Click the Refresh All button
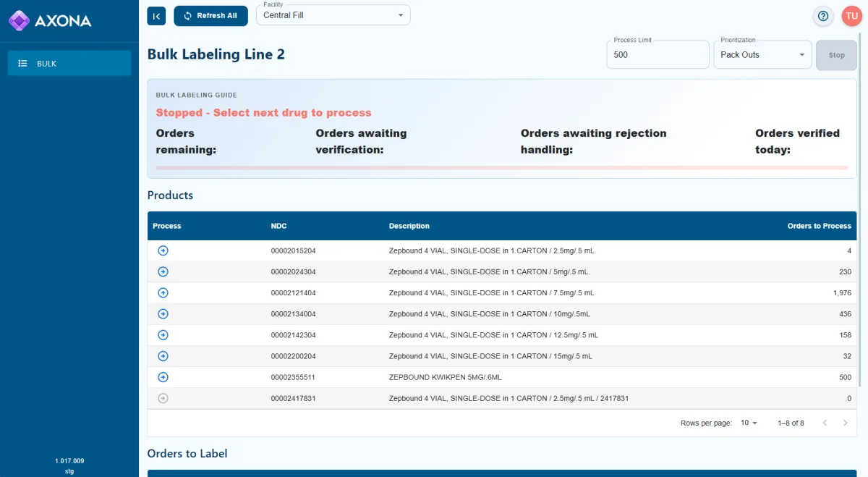Screen dimensions: 868x477 [x=210, y=16]
